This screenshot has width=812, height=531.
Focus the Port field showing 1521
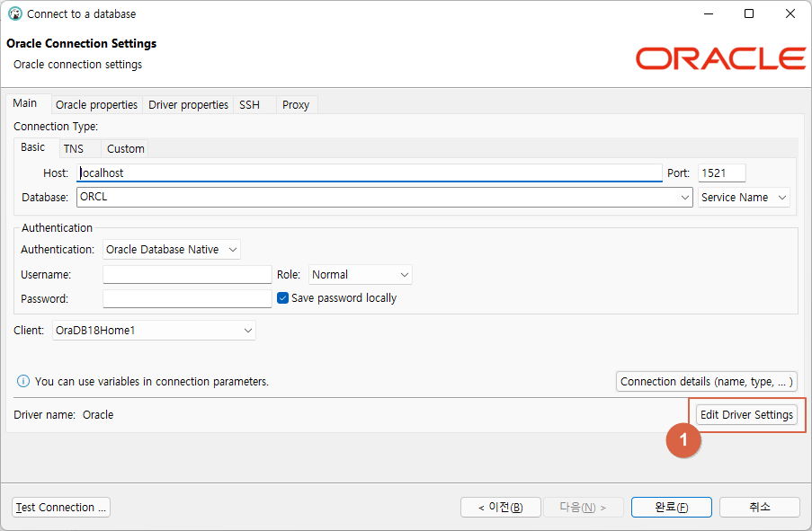tap(722, 173)
